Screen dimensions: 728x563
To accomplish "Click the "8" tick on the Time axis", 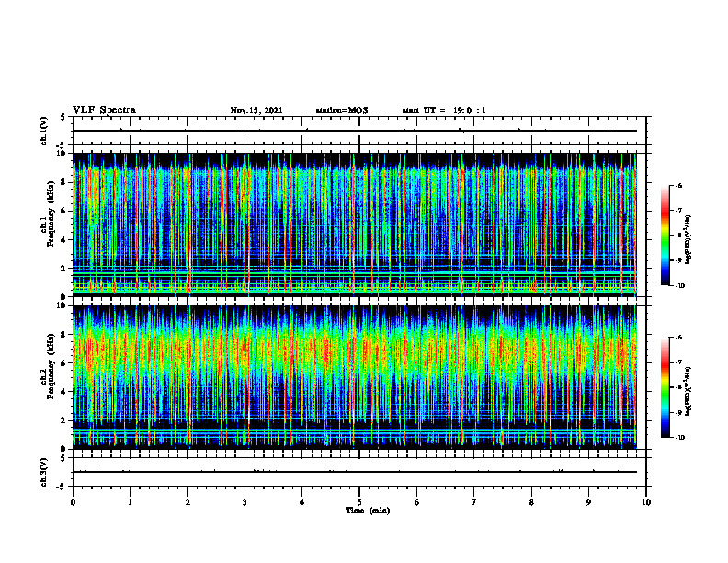I will (x=531, y=502).
